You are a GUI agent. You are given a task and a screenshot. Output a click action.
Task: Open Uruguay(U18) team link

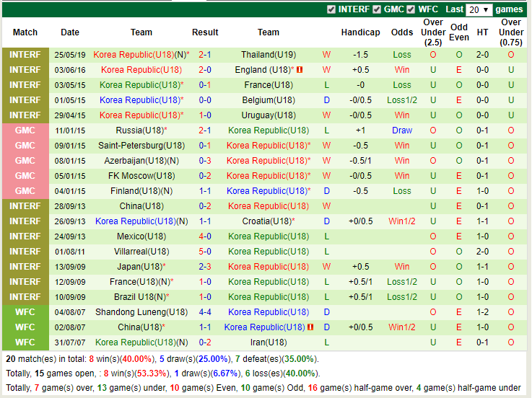click(x=269, y=115)
